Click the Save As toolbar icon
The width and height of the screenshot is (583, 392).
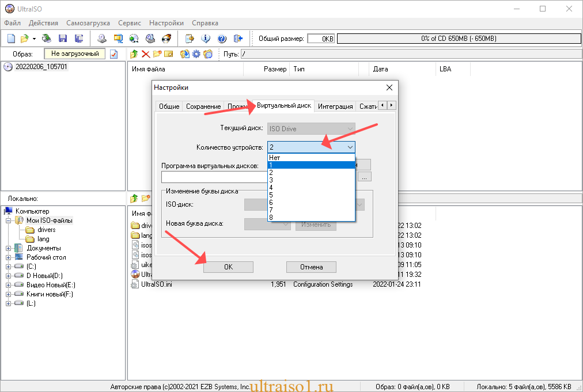tap(79, 39)
